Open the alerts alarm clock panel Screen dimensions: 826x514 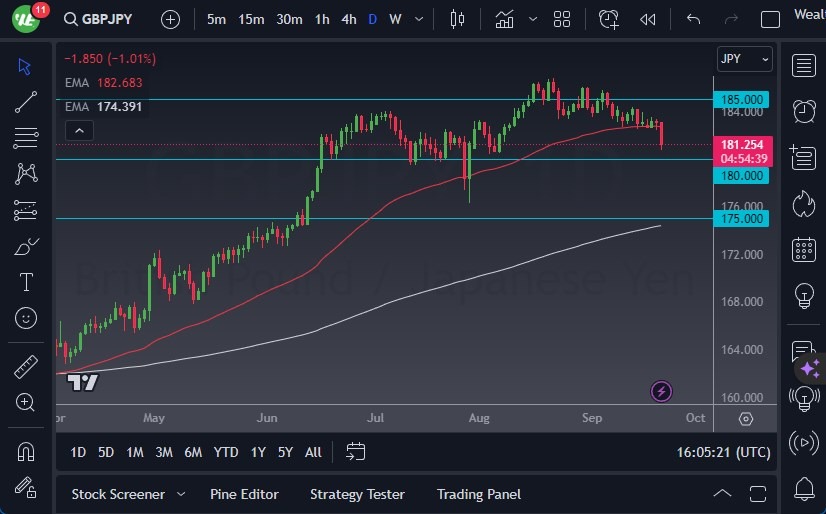pos(803,110)
